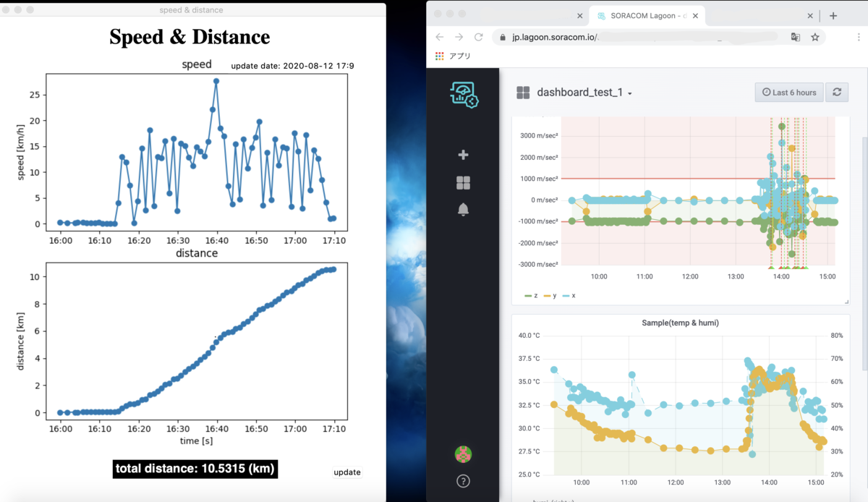The image size is (868, 502).
Task: Toggle the z series in chart legend
Action: tap(531, 296)
